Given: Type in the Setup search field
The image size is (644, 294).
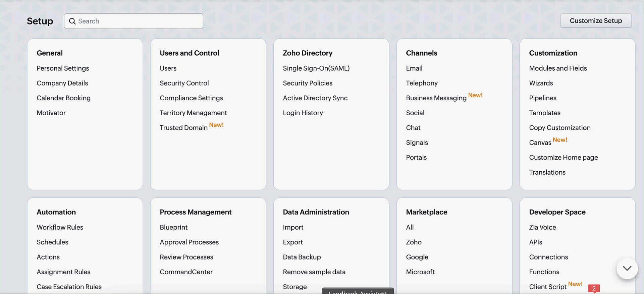Looking at the screenshot, I should point(138,21).
